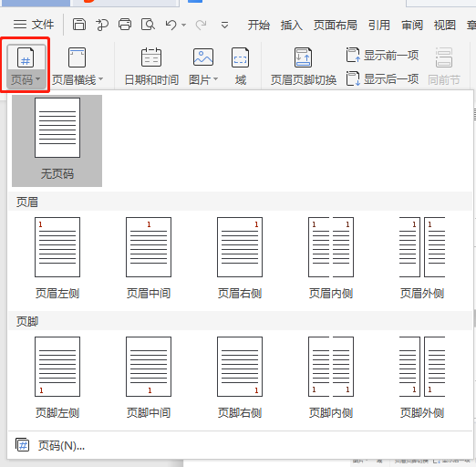Open print preview magnifier icon
This screenshot has height=467, width=476.
pyautogui.click(x=148, y=25)
